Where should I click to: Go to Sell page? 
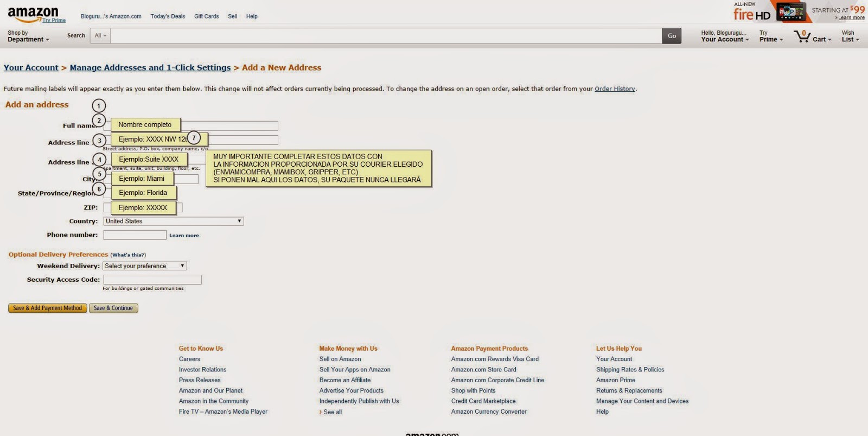[x=232, y=16]
